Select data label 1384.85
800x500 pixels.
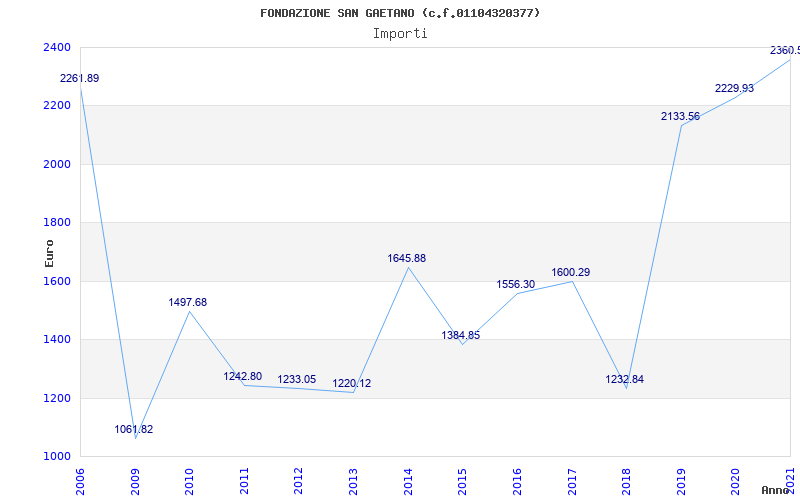pyautogui.click(x=461, y=336)
